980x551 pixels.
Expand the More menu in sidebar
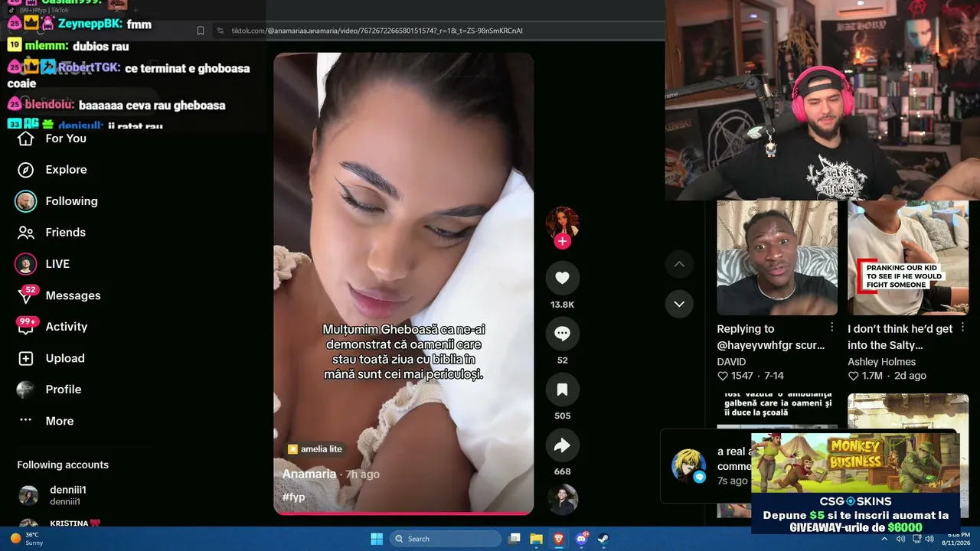coord(46,421)
